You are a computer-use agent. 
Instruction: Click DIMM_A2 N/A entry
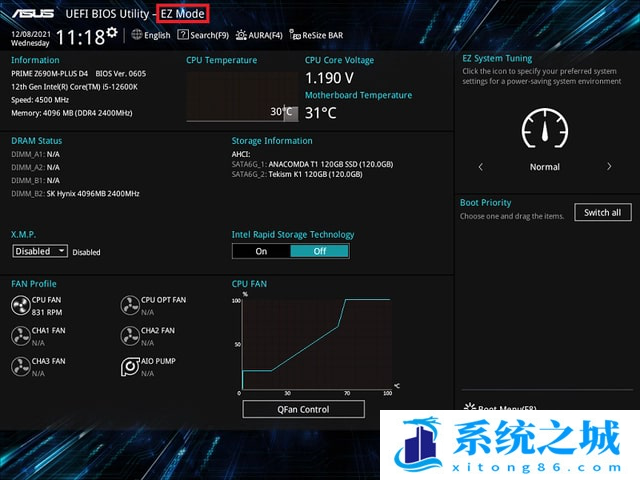coord(36,167)
